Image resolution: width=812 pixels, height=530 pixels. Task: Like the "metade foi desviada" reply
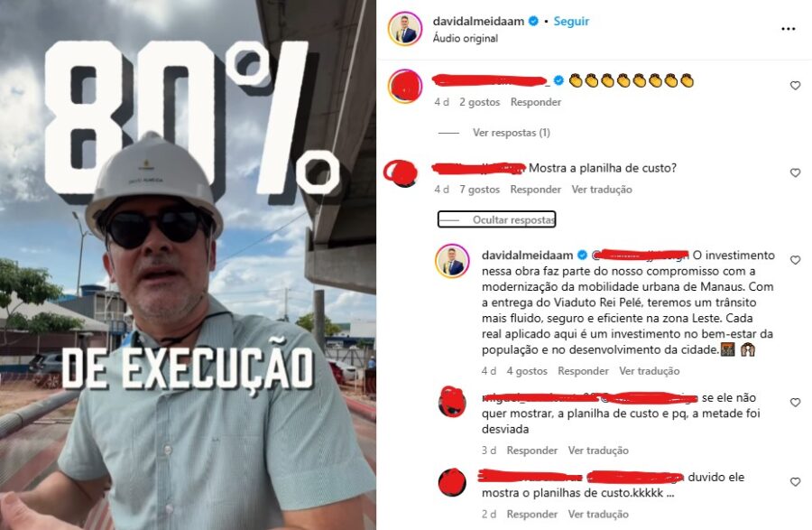tap(795, 403)
